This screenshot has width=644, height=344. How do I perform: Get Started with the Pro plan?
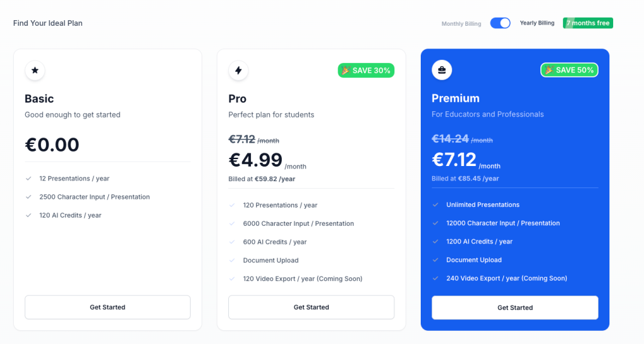pyautogui.click(x=311, y=307)
